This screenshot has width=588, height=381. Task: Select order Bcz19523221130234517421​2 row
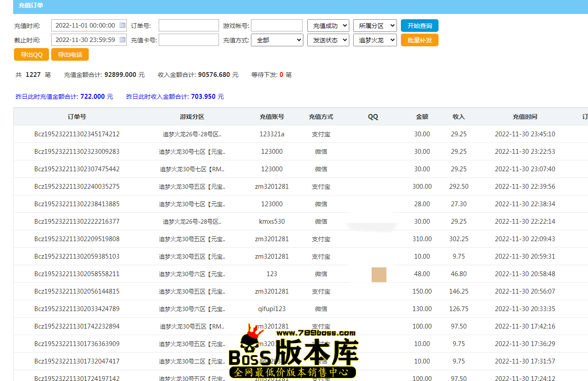pos(77,134)
